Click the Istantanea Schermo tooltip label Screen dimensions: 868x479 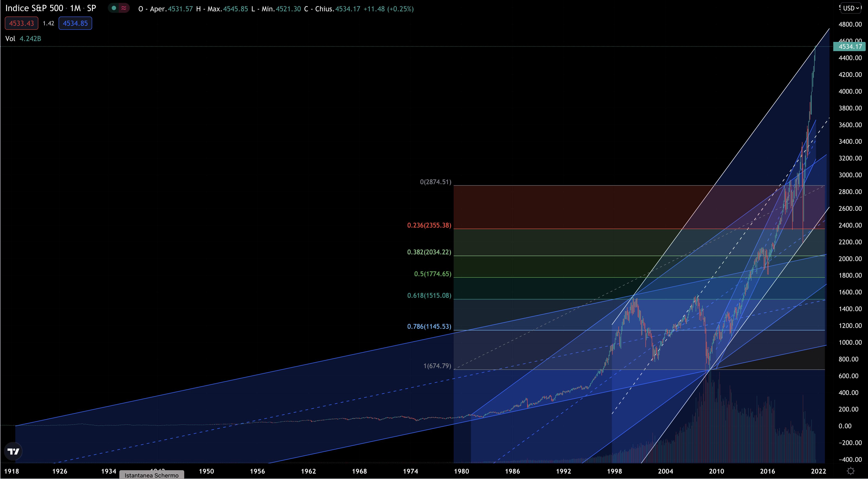152,475
